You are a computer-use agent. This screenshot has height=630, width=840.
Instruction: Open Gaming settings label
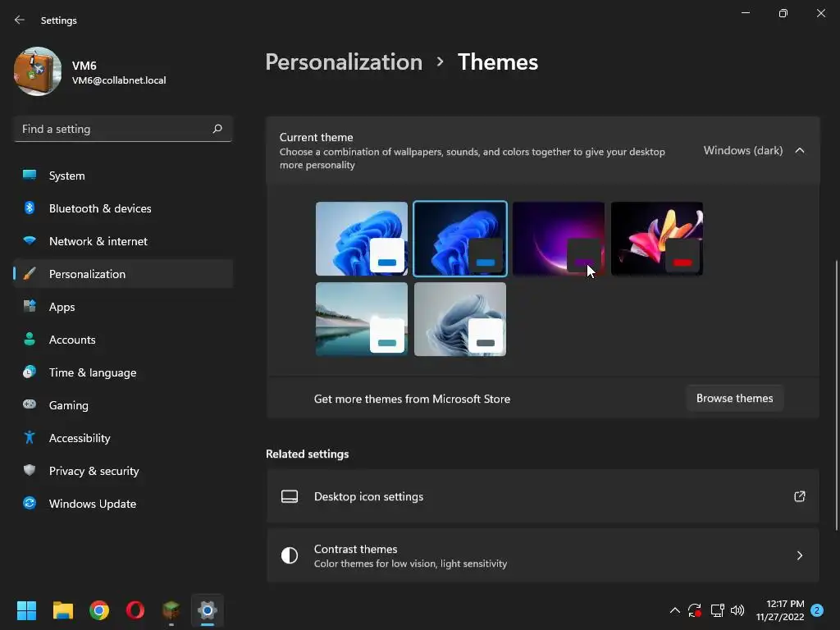tap(69, 405)
